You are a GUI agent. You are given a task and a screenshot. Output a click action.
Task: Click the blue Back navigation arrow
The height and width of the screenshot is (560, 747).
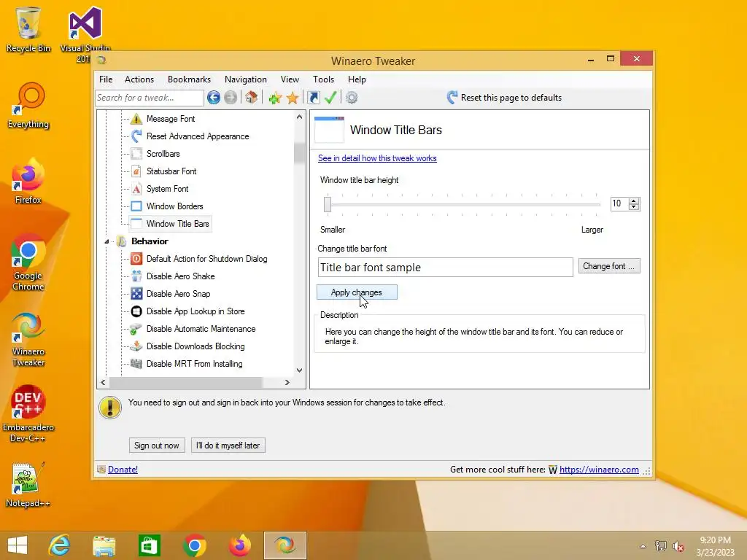(x=214, y=98)
